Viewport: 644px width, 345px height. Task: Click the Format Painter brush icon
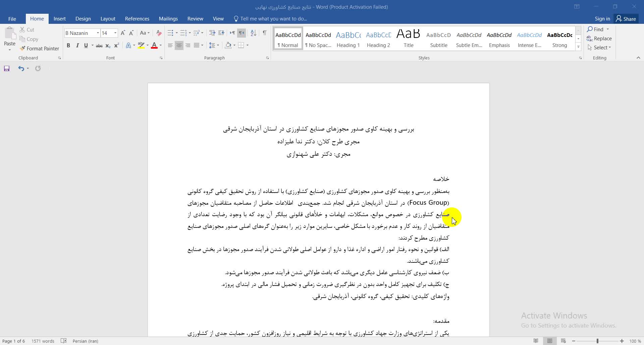[x=22, y=49]
